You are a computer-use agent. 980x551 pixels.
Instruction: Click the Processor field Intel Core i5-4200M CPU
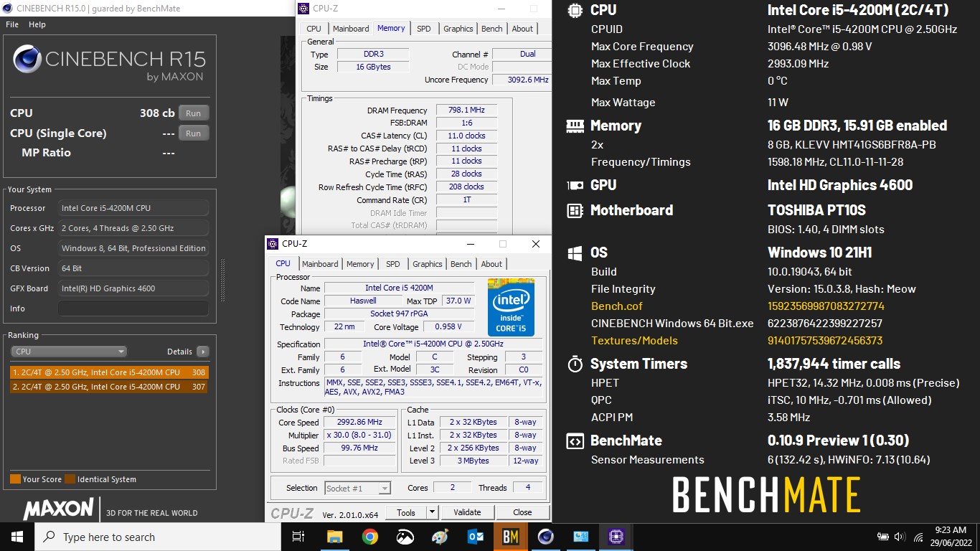point(133,208)
